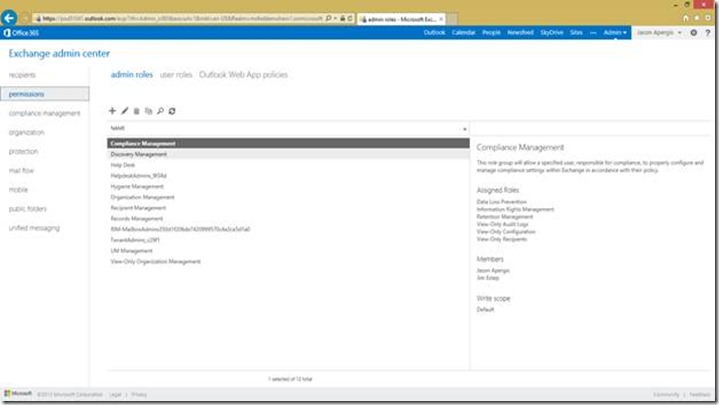The width and height of the screenshot is (719, 405).
Task: Close the admin roles browser tab
Action: (x=441, y=19)
